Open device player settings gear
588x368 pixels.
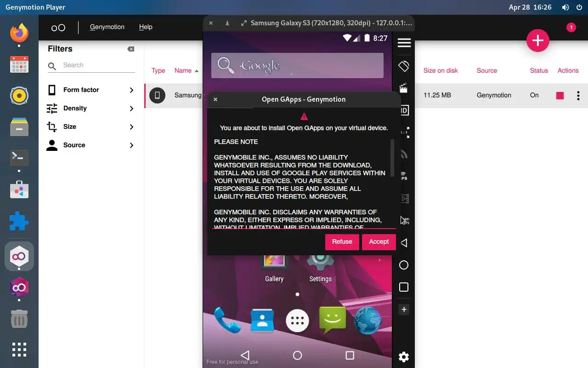(x=404, y=357)
